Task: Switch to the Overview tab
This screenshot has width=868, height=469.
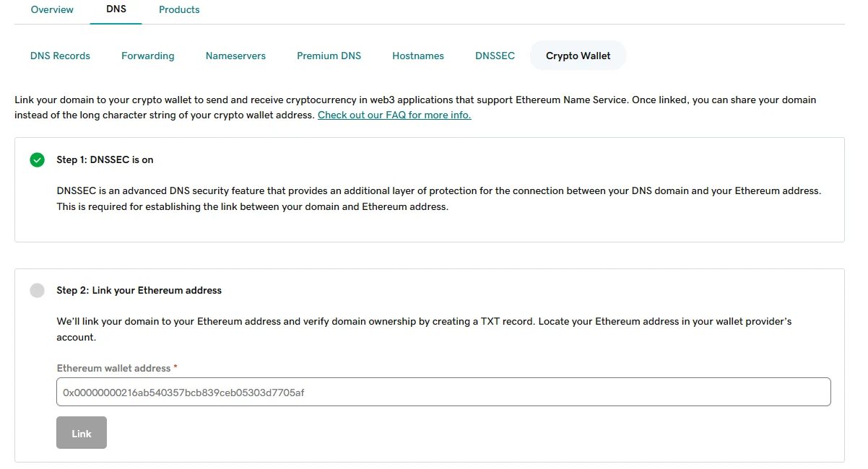Action: click(x=52, y=9)
